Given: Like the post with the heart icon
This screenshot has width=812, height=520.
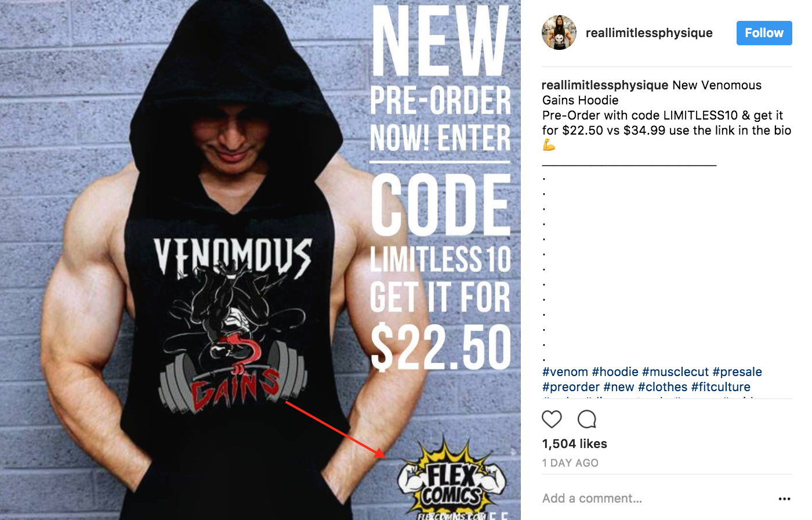Looking at the screenshot, I should pyautogui.click(x=552, y=419).
